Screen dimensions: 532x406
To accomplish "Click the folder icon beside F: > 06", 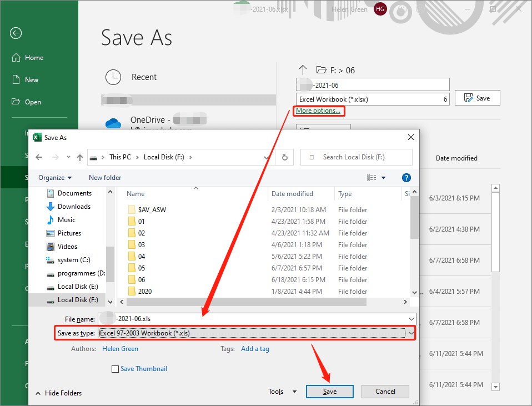I will (x=322, y=70).
